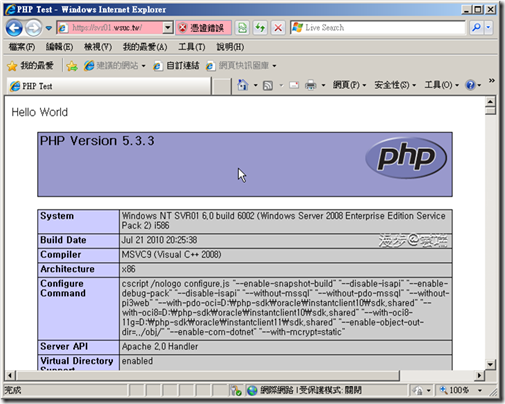The height and width of the screenshot is (404, 505).
Task: Click the PHP logo image
Action: point(406,158)
